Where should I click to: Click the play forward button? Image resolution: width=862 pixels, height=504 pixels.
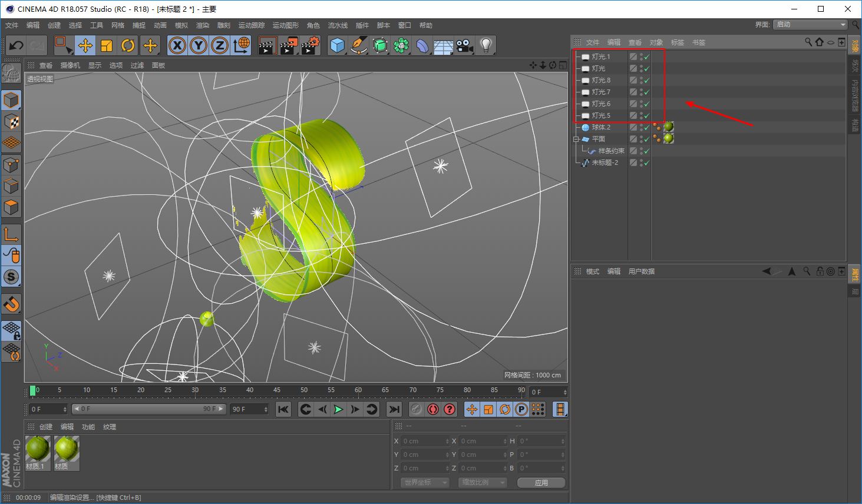(x=338, y=409)
